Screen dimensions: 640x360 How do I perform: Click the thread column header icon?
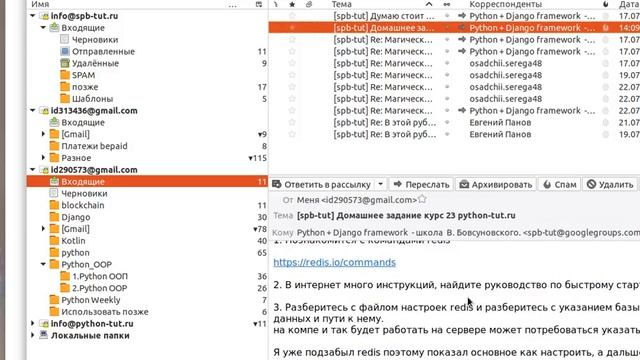276,4
